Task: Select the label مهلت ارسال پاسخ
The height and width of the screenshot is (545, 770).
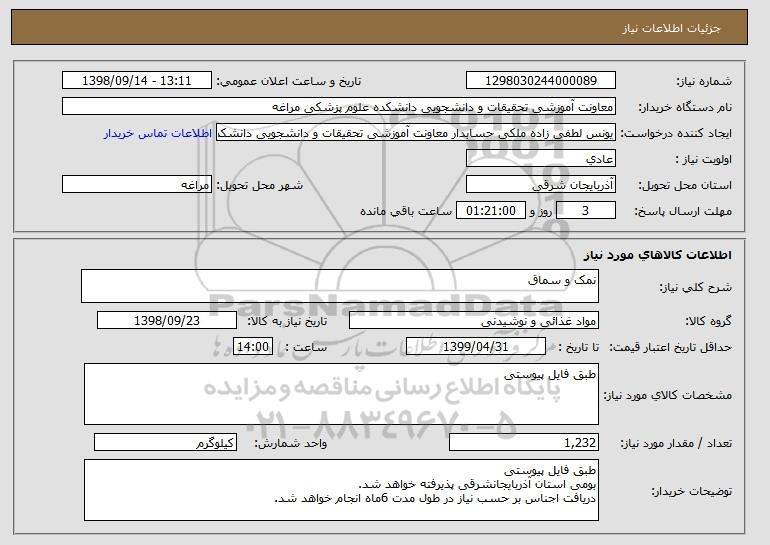Action: tap(683, 212)
